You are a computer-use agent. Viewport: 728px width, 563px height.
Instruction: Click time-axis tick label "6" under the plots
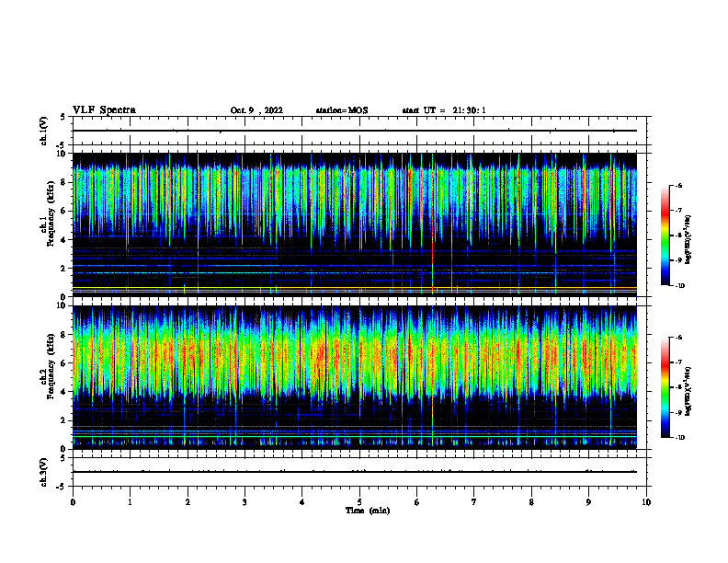click(417, 502)
